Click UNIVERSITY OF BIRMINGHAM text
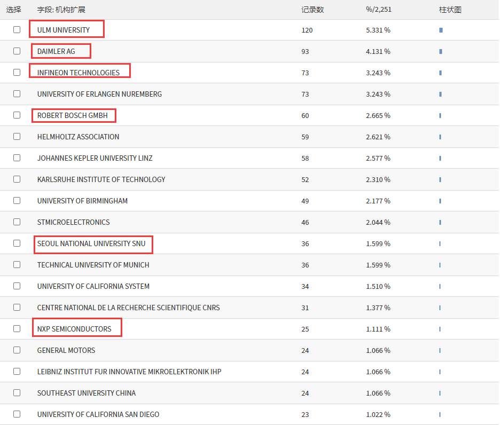The image size is (504, 425). 82,201
